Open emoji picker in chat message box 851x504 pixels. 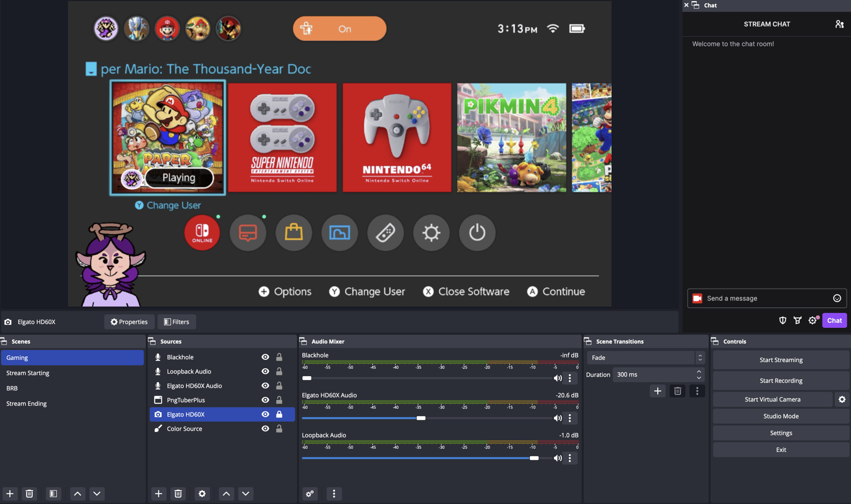click(837, 298)
